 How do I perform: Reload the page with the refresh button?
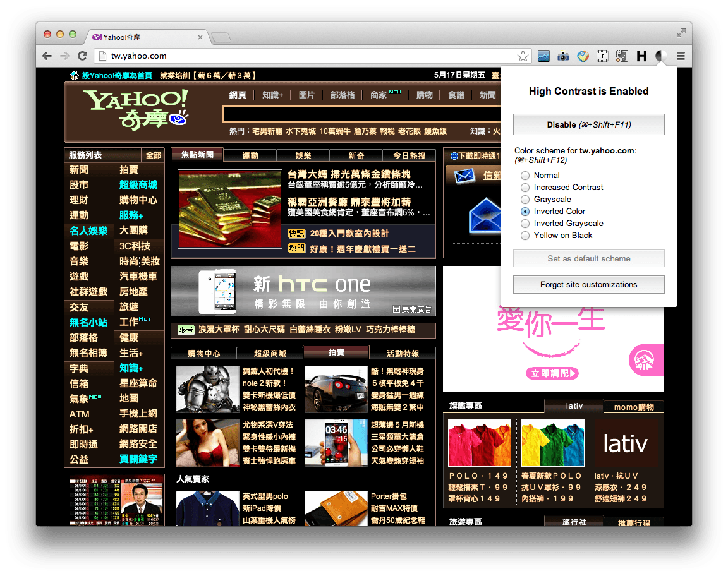coord(82,56)
